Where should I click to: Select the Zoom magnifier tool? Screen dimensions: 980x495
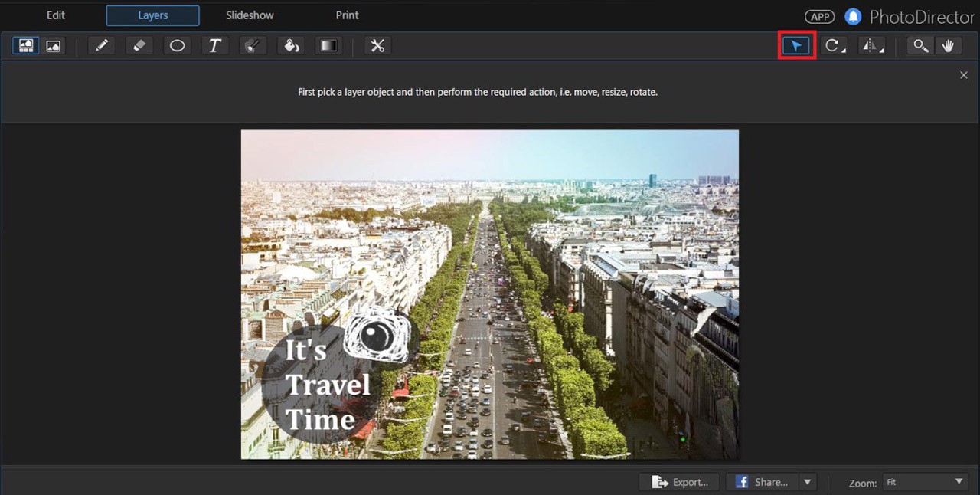(x=920, y=46)
